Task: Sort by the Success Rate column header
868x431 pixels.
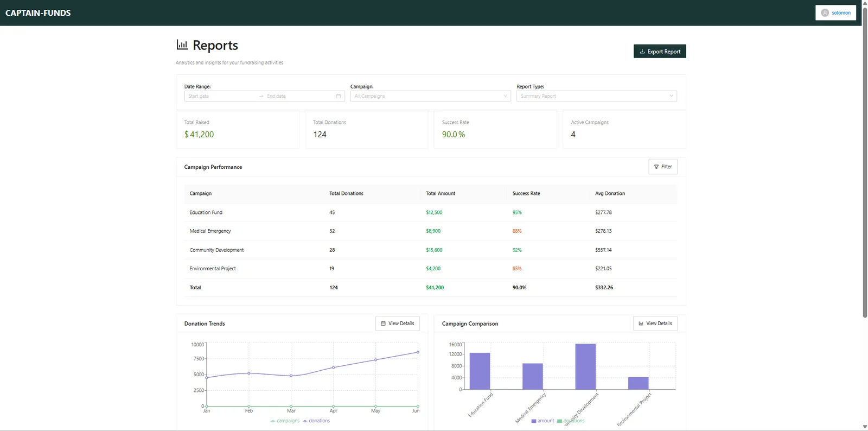Action: (526, 193)
